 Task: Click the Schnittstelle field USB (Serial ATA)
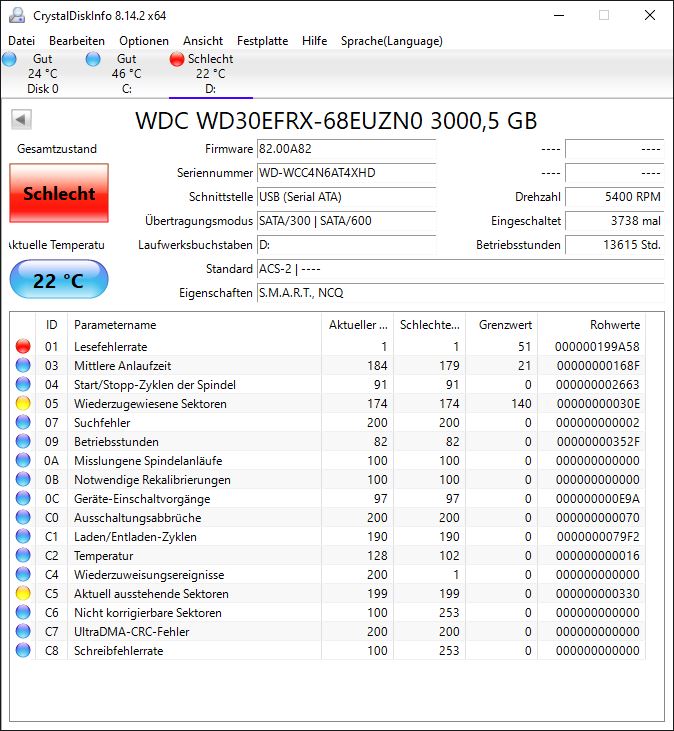tap(346, 197)
